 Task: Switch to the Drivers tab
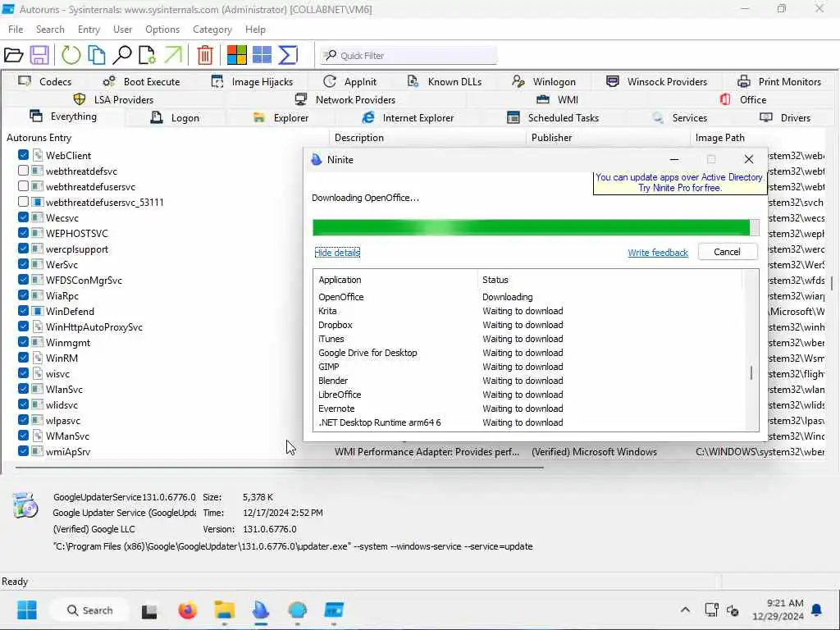coord(785,118)
